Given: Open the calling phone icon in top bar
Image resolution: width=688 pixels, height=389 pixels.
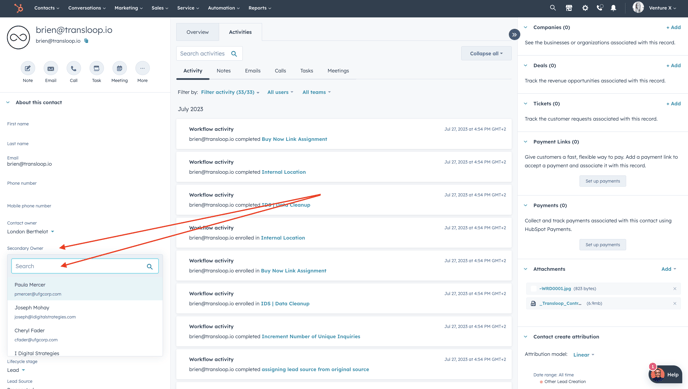Looking at the screenshot, I should pyautogui.click(x=600, y=8).
